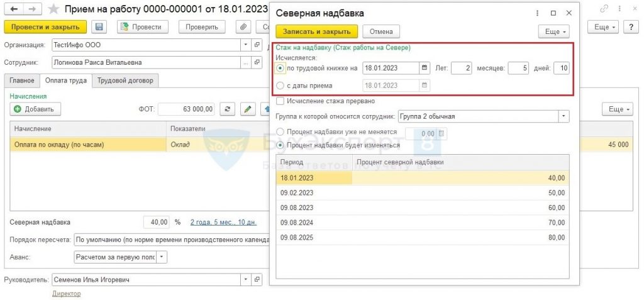This screenshot has width=644, height=300.
Task: Click Провести и закрыть button
Action: click(x=45, y=27)
